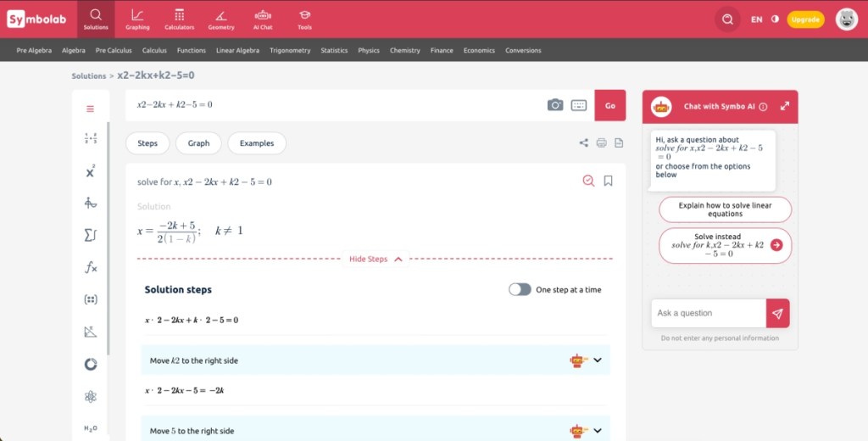Open AI Chat from header
This screenshot has width=868, height=441.
[x=263, y=20]
